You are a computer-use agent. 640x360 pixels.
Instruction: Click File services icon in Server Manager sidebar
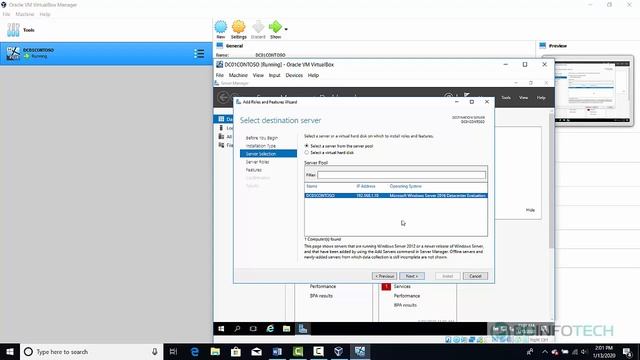pos(221,145)
